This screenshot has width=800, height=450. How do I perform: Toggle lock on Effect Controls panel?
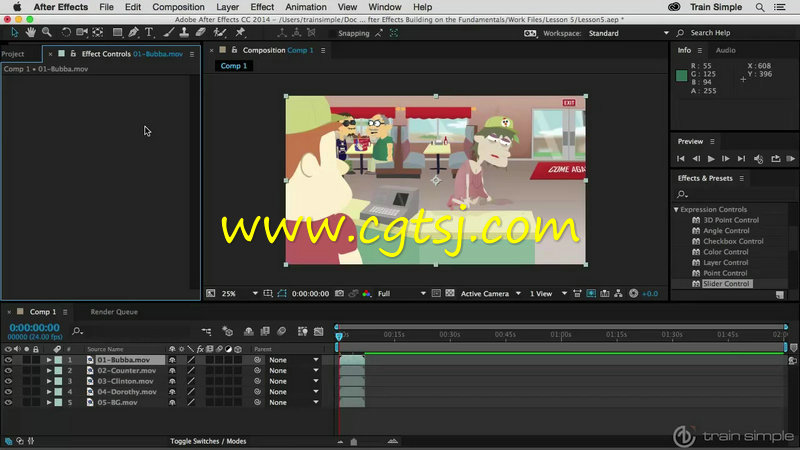click(x=73, y=54)
